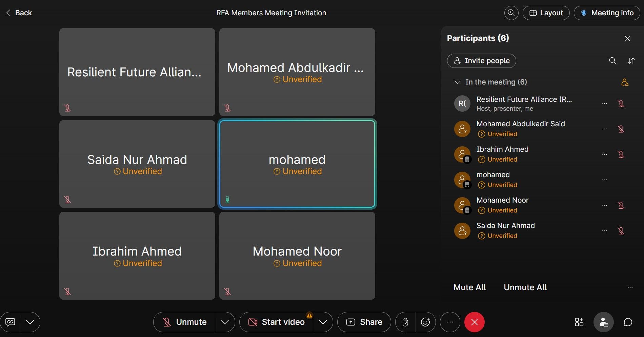Screen dimensions: 644x337
Task: Click muted mic icon on Saida Nur Ahmad tile
Action: pyautogui.click(x=67, y=200)
